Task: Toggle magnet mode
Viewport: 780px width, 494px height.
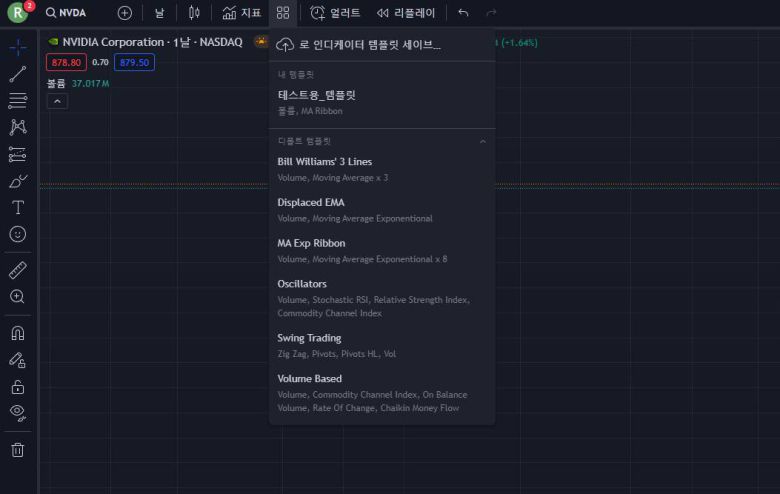Action: pos(18,333)
